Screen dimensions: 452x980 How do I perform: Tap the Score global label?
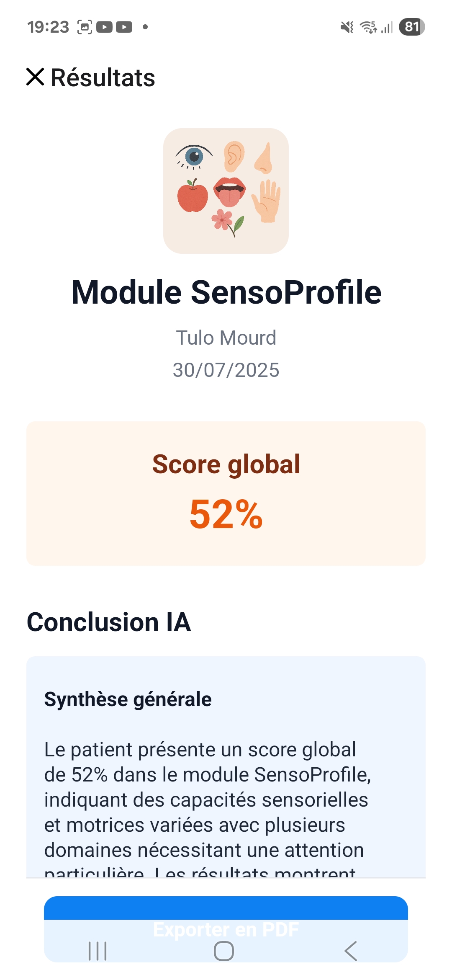(226, 464)
